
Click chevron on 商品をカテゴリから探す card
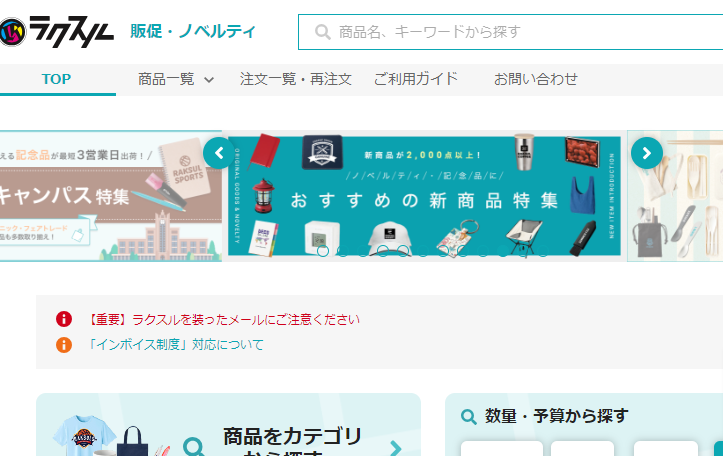[x=395, y=448]
